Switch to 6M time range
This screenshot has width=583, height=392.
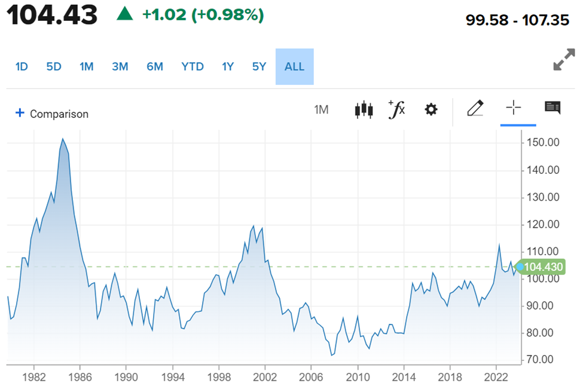tap(155, 66)
